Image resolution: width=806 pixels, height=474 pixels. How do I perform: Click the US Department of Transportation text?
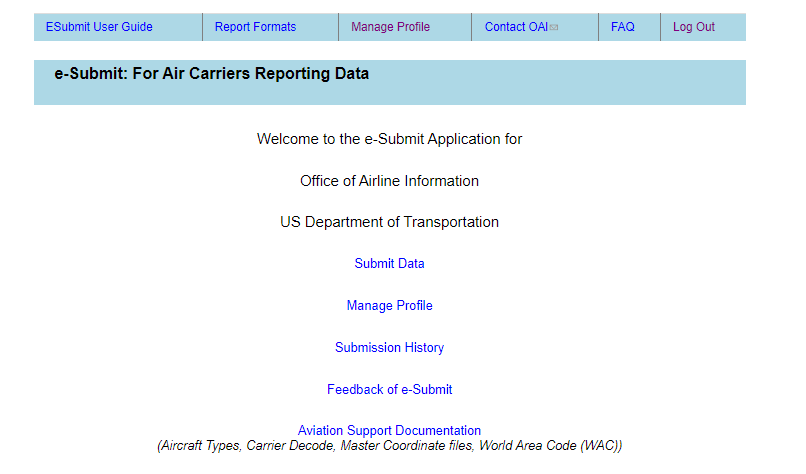pyautogui.click(x=390, y=222)
